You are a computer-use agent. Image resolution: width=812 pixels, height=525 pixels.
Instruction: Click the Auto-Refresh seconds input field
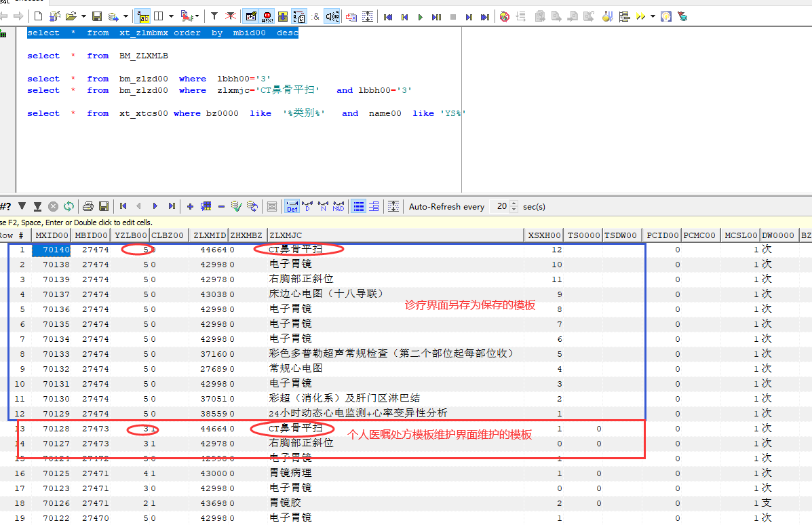click(x=500, y=207)
